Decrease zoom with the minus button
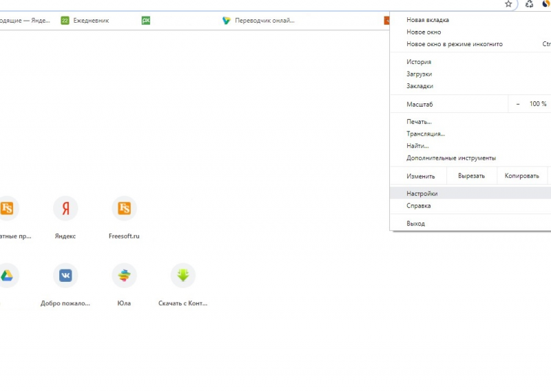Screen dimensions: 551x392 coord(518,104)
